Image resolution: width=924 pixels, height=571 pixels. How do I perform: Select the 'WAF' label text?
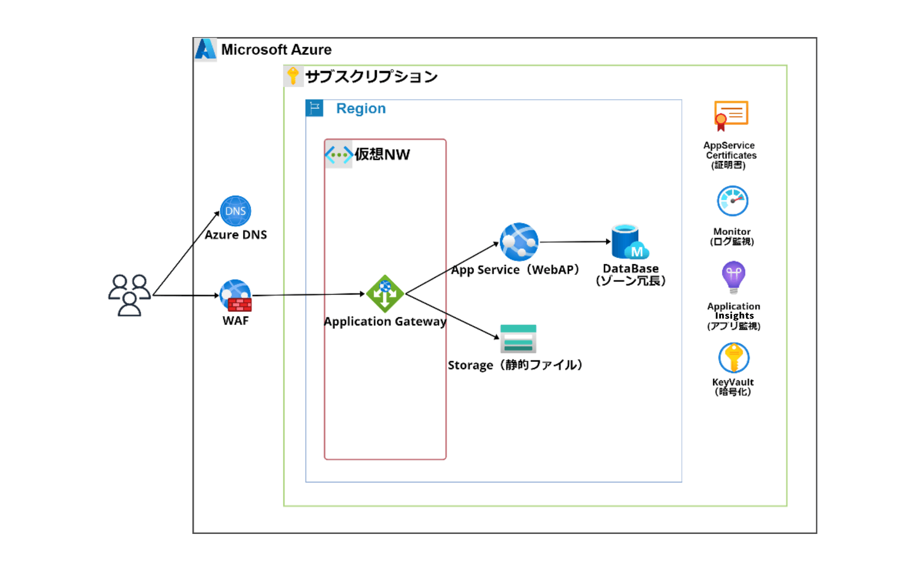(x=235, y=321)
